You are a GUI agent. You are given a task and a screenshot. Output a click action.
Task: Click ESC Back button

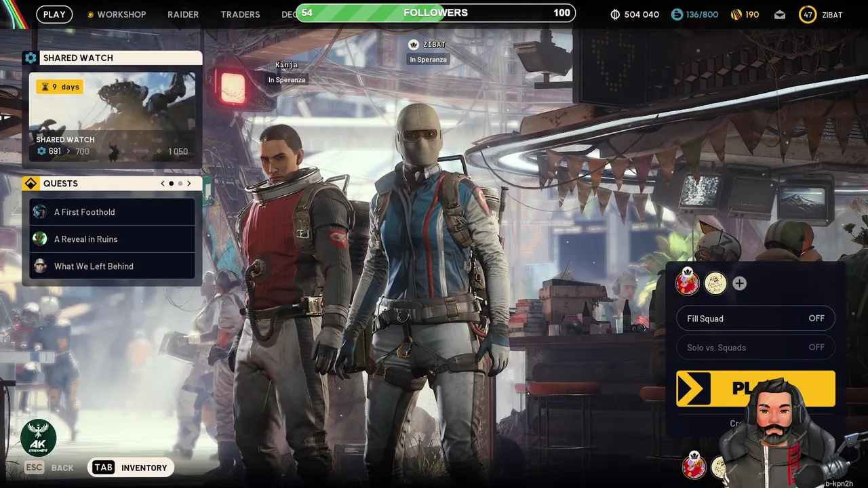pyautogui.click(x=49, y=468)
